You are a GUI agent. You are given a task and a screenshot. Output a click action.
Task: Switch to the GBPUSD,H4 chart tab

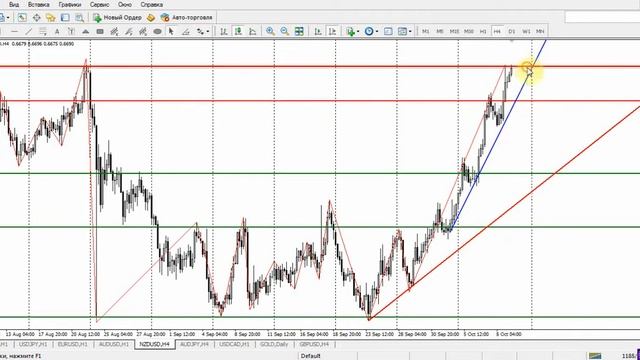click(314, 344)
